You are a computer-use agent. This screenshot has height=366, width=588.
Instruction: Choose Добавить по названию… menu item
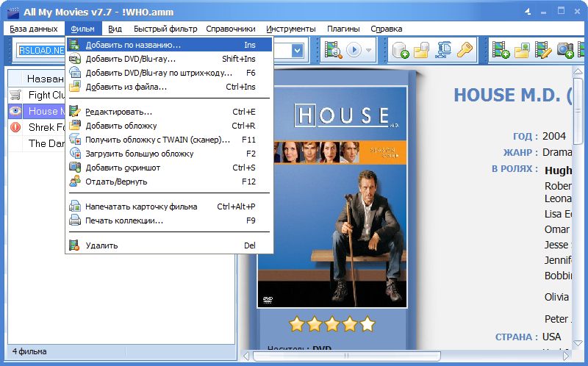[170, 45]
